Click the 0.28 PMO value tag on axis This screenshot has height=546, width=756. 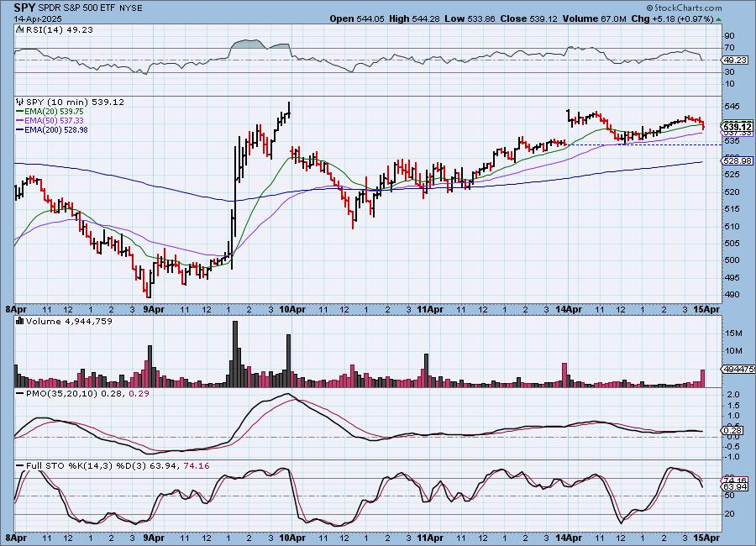pyautogui.click(x=733, y=430)
